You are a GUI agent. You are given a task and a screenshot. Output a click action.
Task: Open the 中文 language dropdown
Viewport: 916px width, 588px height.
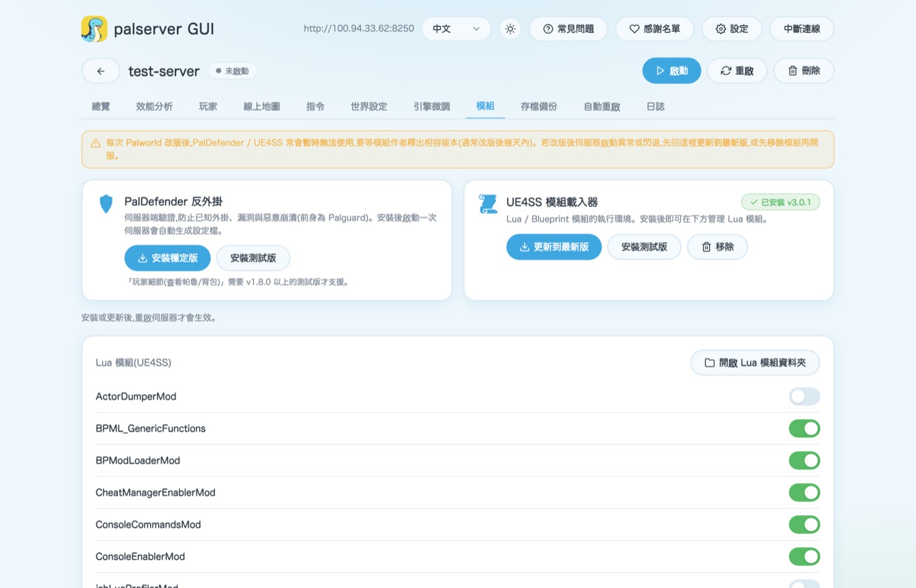coord(456,29)
